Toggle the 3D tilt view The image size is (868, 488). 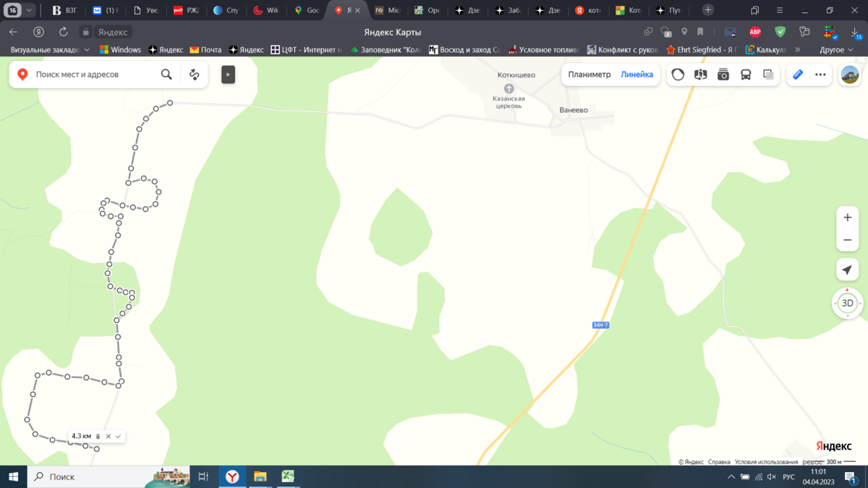coord(848,303)
